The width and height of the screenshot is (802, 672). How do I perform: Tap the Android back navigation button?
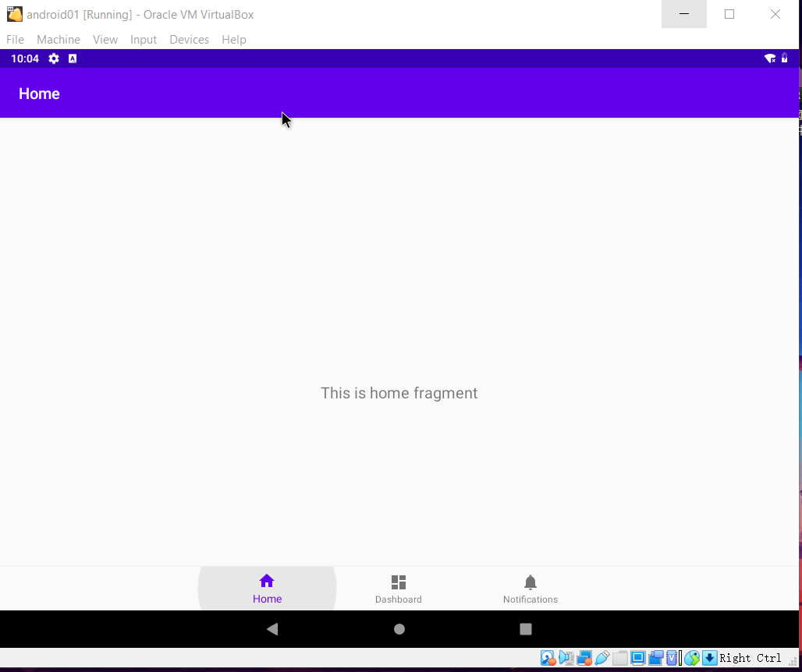pyautogui.click(x=272, y=629)
